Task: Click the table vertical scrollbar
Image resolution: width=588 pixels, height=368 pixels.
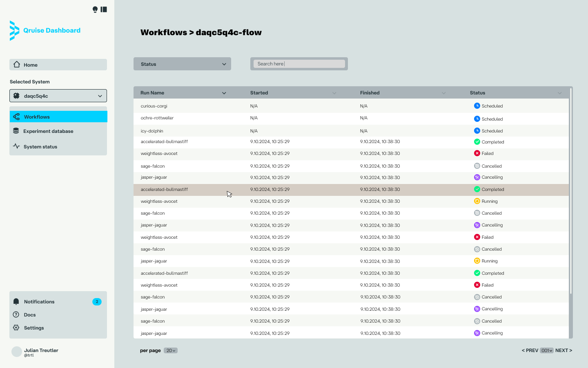Action: pos(571,190)
